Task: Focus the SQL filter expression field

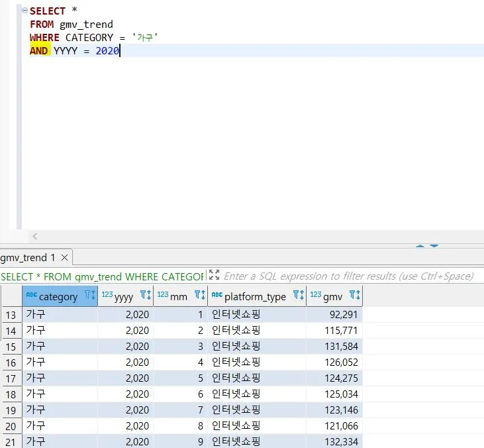Action: [x=348, y=276]
